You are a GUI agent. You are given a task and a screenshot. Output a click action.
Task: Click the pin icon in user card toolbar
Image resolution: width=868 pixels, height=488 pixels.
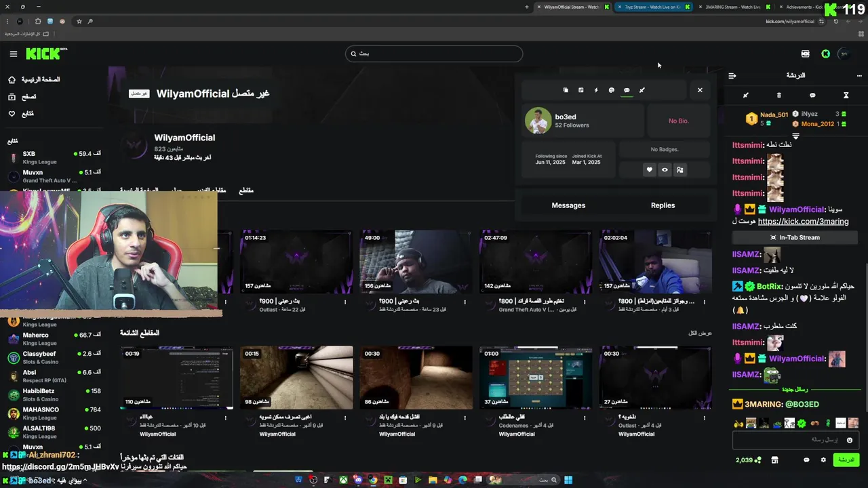(x=642, y=90)
